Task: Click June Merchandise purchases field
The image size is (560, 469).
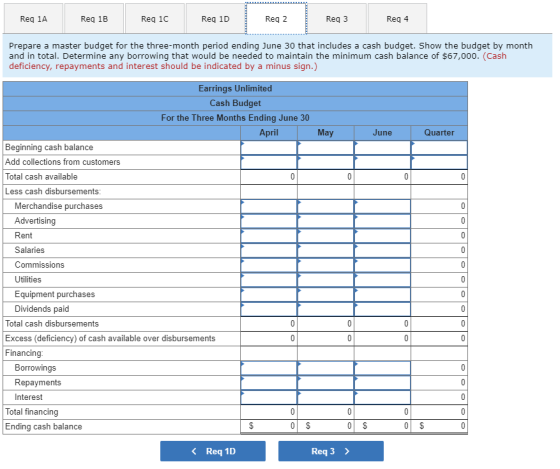Action: pos(382,206)
